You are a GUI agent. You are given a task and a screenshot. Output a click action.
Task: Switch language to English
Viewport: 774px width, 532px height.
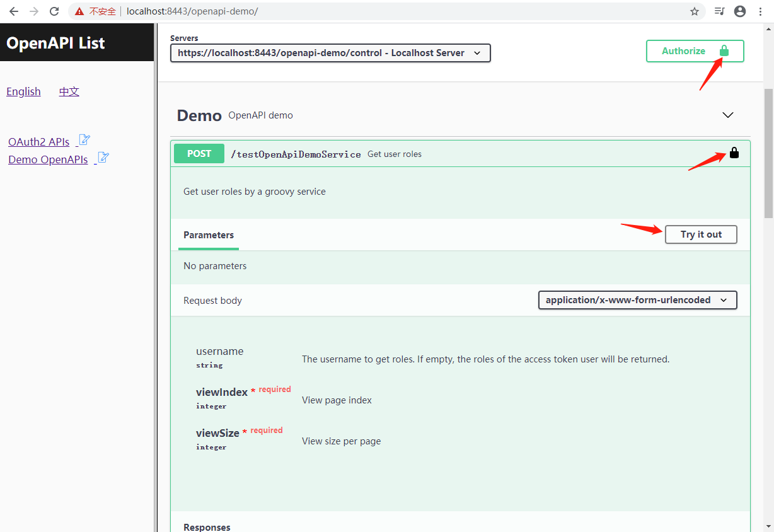pos(23,91)
